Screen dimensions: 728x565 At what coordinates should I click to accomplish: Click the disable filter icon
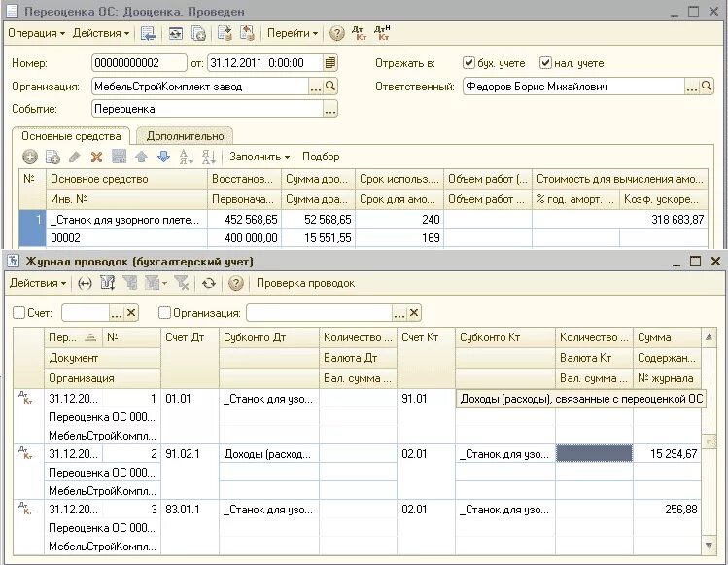(x=182, y=283)
